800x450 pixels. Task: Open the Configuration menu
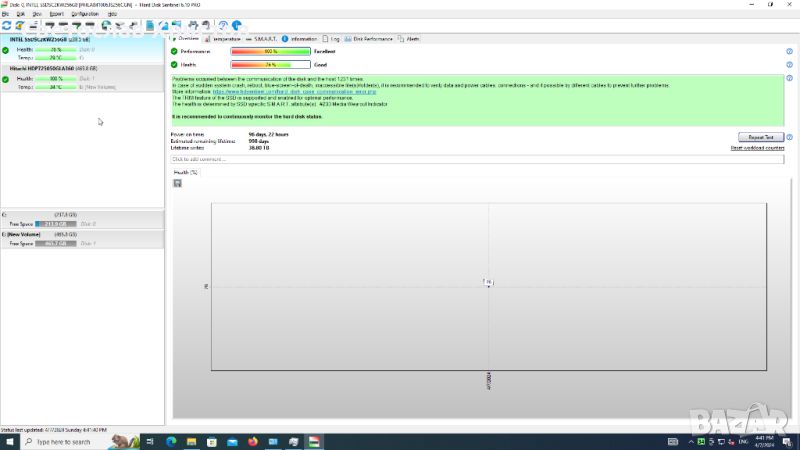point(85,14)
